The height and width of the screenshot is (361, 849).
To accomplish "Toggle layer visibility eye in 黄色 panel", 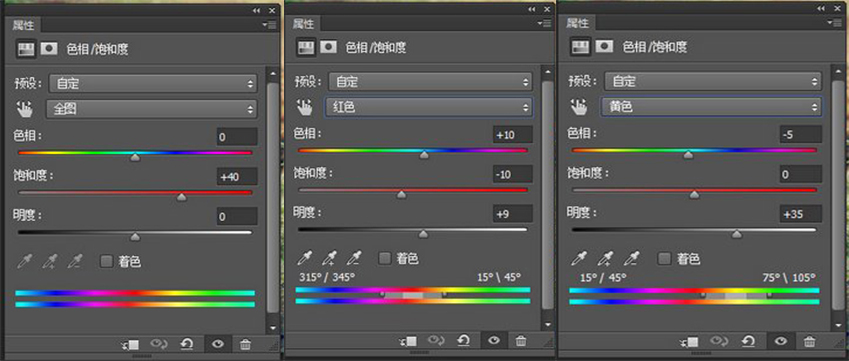I will pyautogui.click(x=781, y=342).
